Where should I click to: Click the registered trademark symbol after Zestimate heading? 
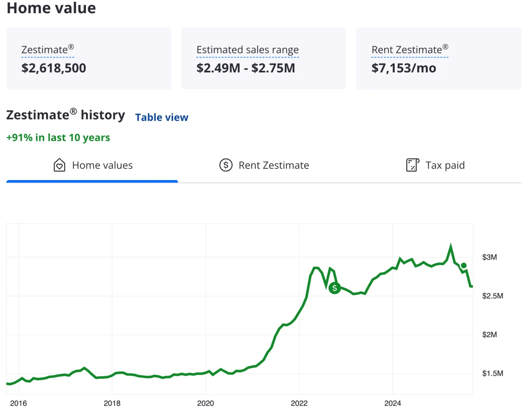tap(73, 112)
